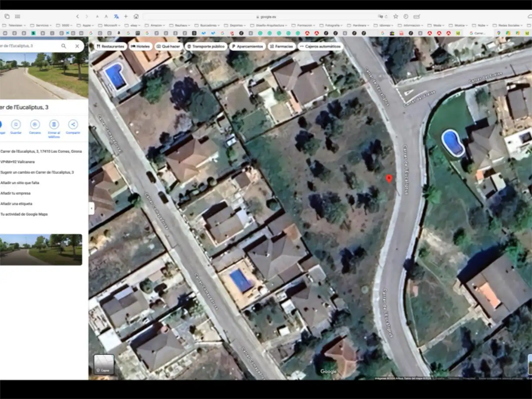Click Tu actividad de Google Maps
Screen dimensions: 532x399
(x=24, y=214)
